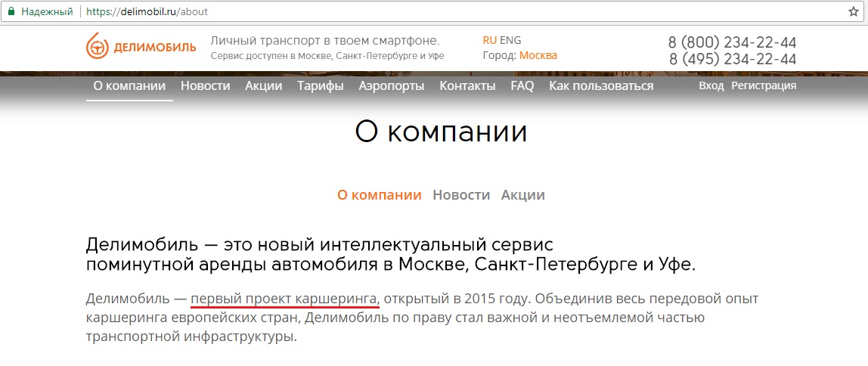
Task: Click the Регистрация link
Action: pyautogui.click(x=764, y=85)
